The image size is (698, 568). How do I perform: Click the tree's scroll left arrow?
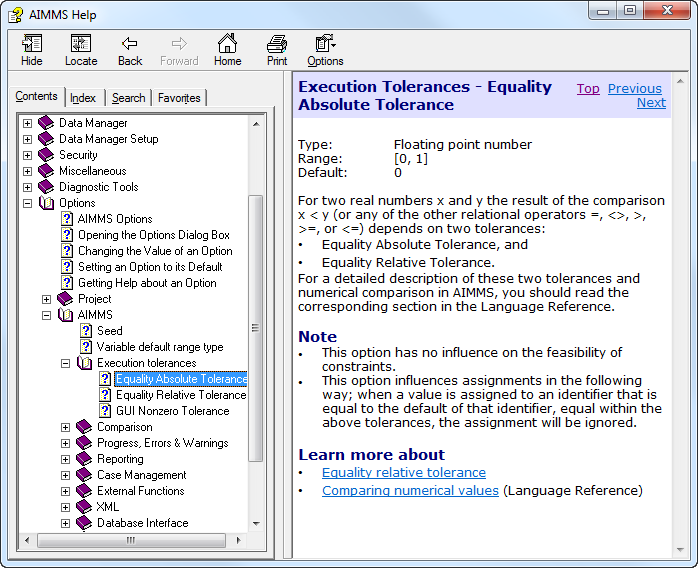click(x=28, y=540)
